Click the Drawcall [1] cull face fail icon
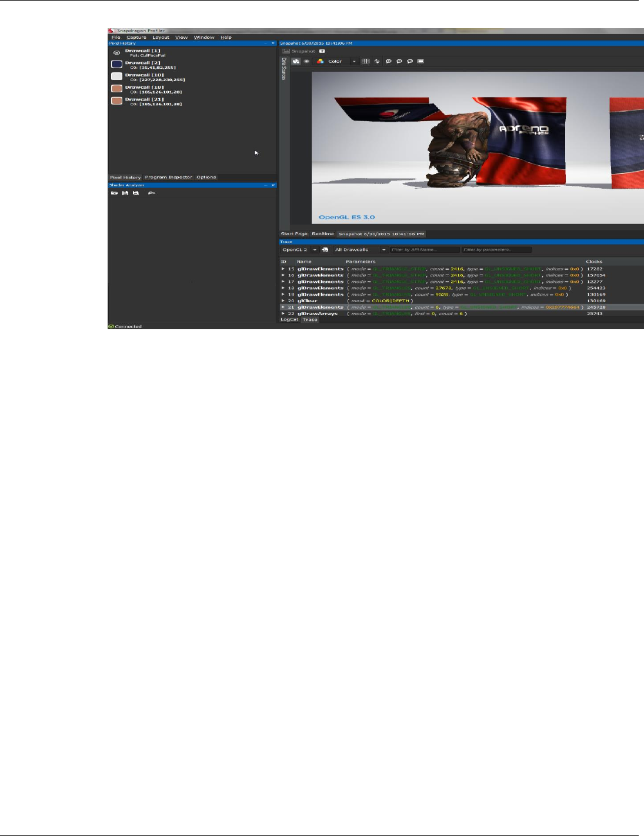Viewport: 644px width, 836px height. tap(116, 53)
